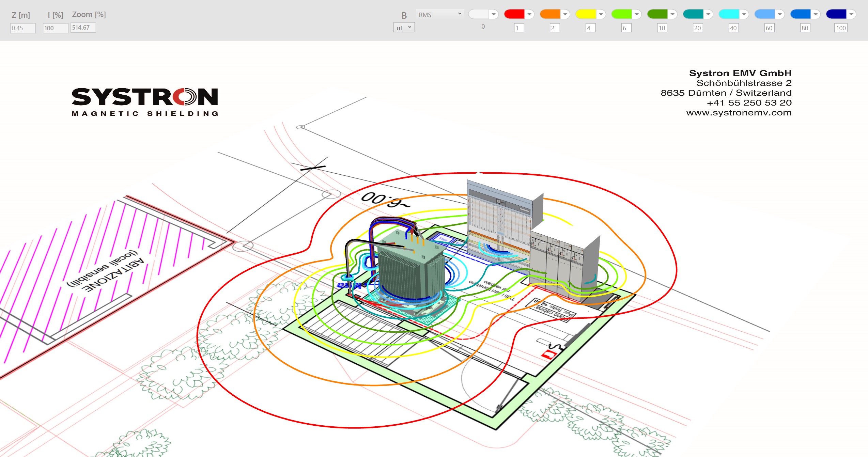The height and width of the screenshot is (457, 868).
Task: Click the orange contour color swatch
Action: click(x=550, y=14)
